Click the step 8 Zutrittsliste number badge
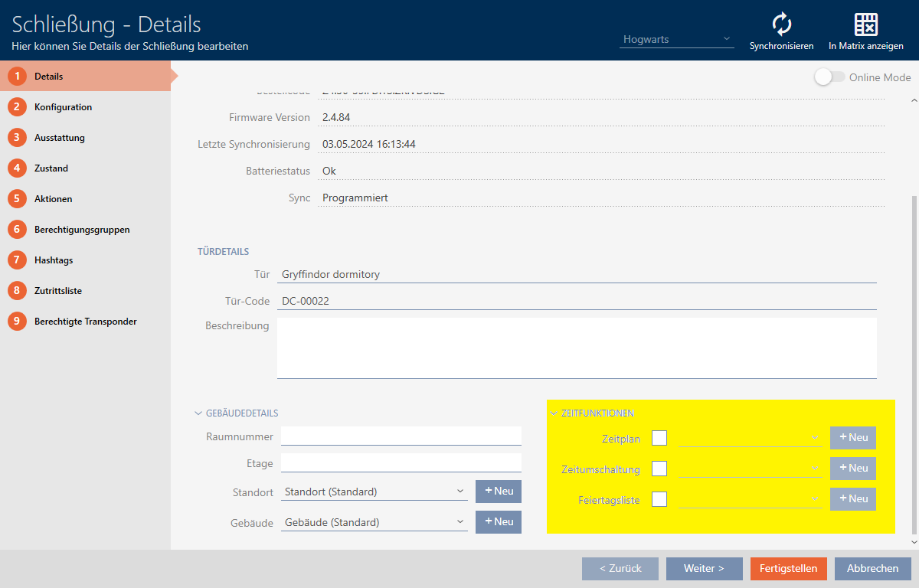 [17, 291]
